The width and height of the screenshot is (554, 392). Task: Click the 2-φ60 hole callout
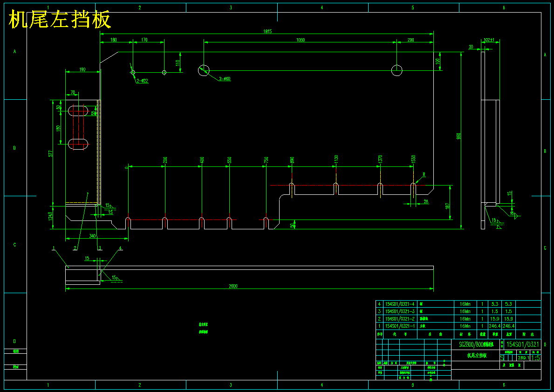click(225, 79)
